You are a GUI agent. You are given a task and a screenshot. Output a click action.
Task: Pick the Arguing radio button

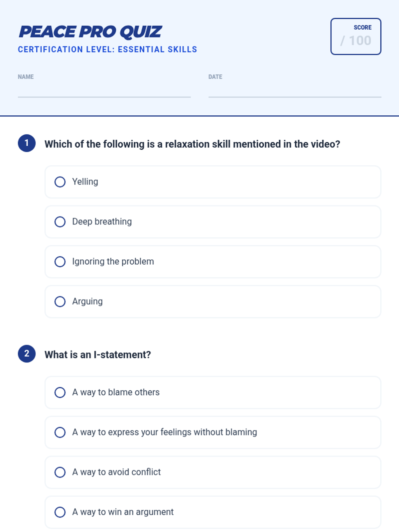coord(60,302)
